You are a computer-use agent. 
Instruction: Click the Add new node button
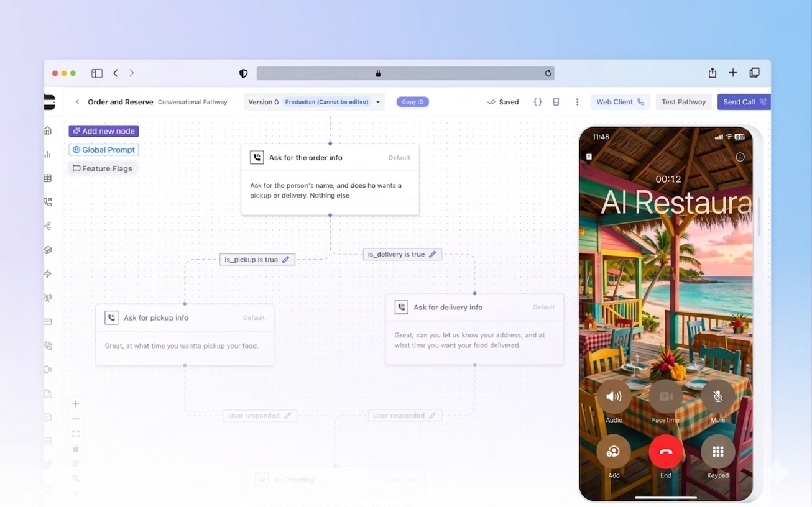103,131
